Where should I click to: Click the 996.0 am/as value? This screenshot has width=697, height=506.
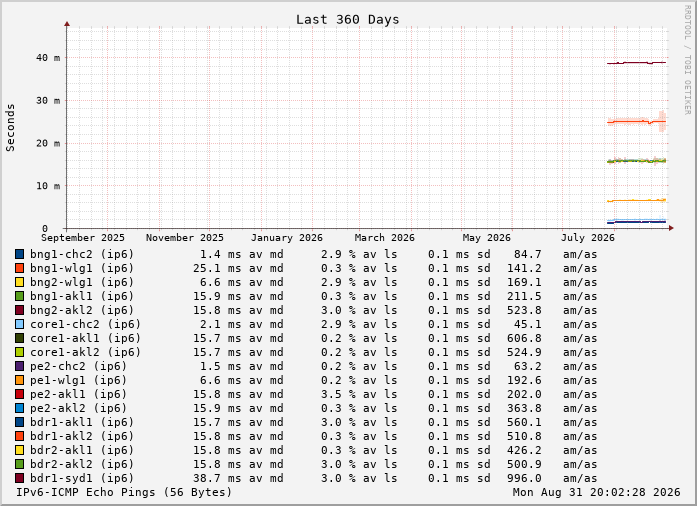pyautogui.click(x=525, y=478)
